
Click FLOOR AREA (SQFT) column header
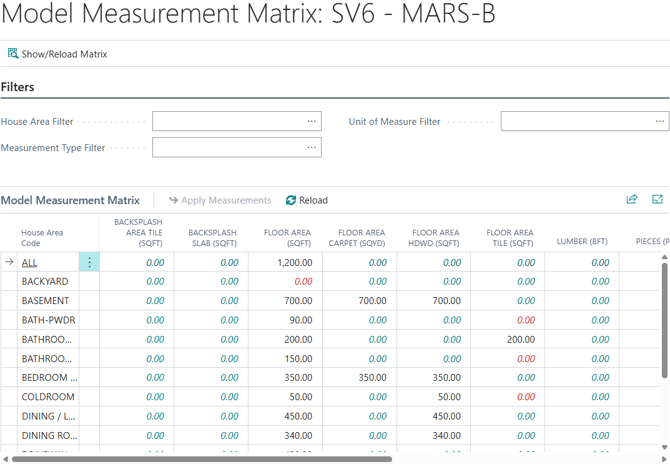click(287, 238)
